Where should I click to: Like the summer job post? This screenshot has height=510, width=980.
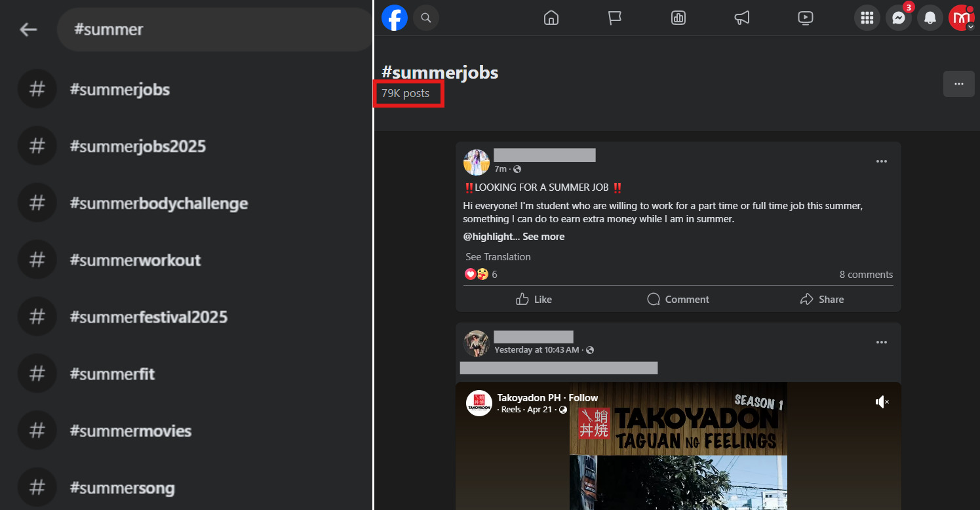[534, 300]
